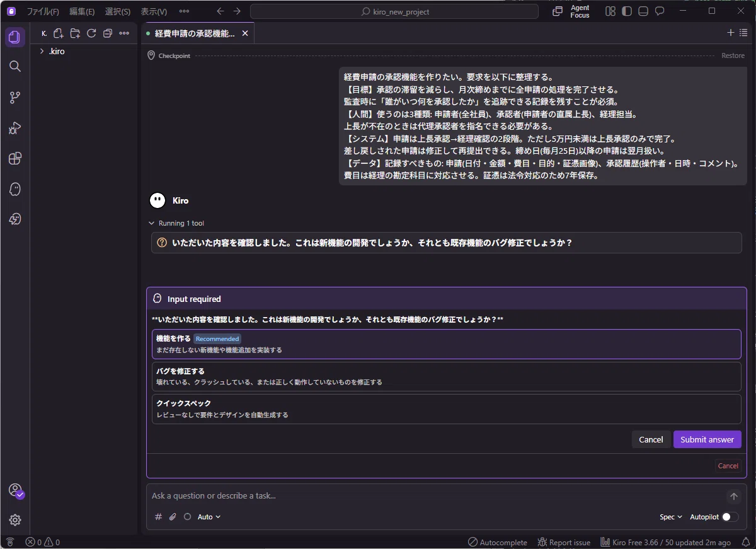
Task: Collapse all folders in explorer
Action: click(108, 33)
